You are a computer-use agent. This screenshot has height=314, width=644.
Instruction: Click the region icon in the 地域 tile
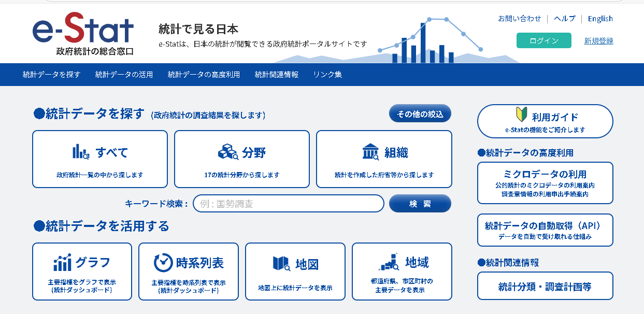(x=389, y=262)
